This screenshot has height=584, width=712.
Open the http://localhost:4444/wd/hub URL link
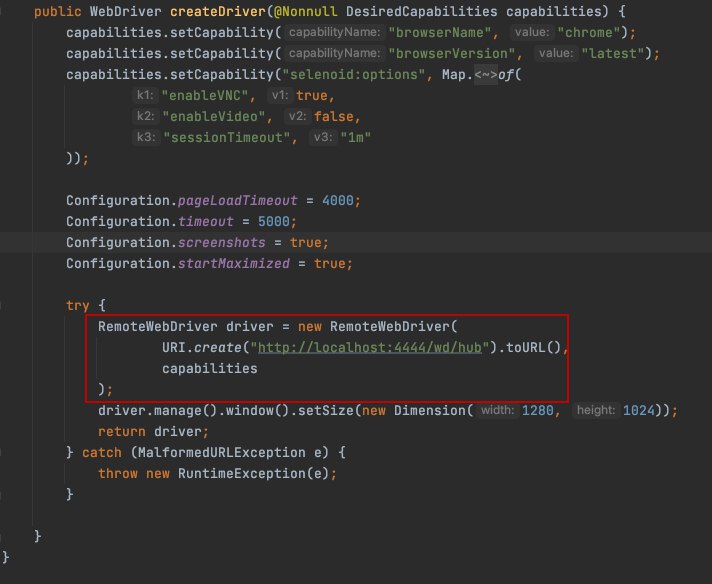point(370,347)
